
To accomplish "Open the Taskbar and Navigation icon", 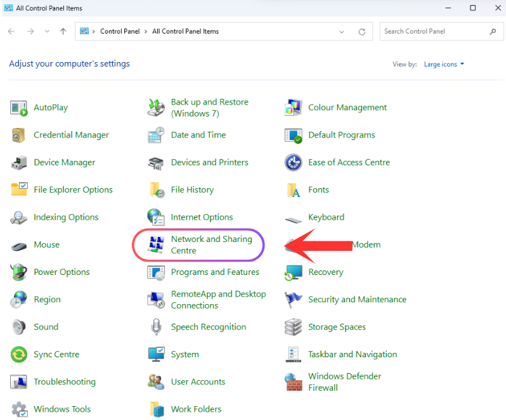I will pyautogui.click(x=294, y=354).
